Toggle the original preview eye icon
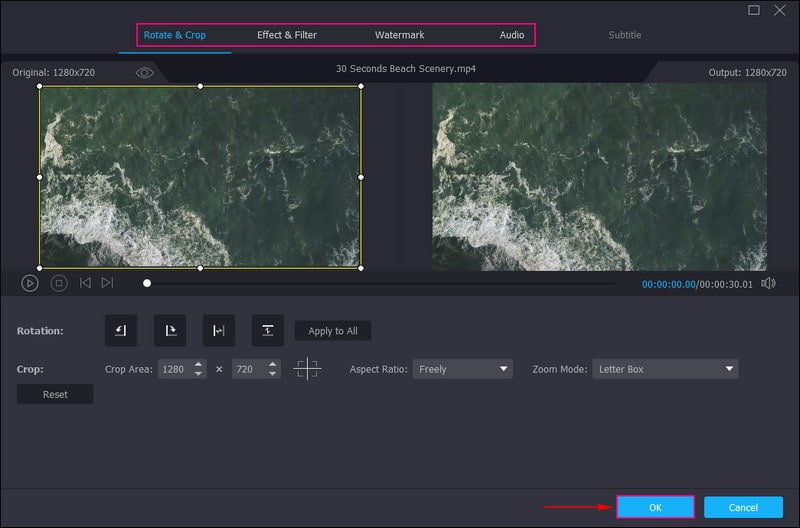The width and height of the screenshot is (800, 528). click(x=145, y=73)
